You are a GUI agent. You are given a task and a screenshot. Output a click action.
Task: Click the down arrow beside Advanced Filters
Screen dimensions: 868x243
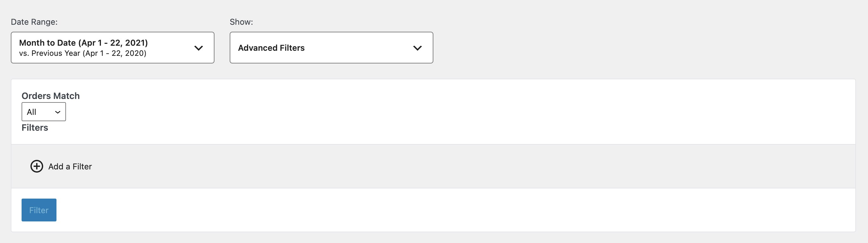tap(418, 48)
